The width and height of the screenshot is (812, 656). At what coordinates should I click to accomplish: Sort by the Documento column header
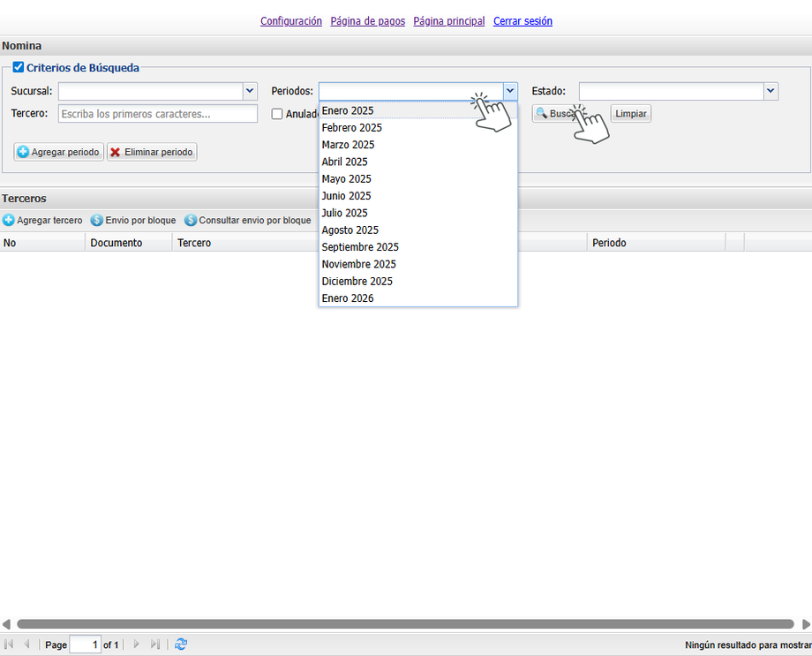[129, 243]
